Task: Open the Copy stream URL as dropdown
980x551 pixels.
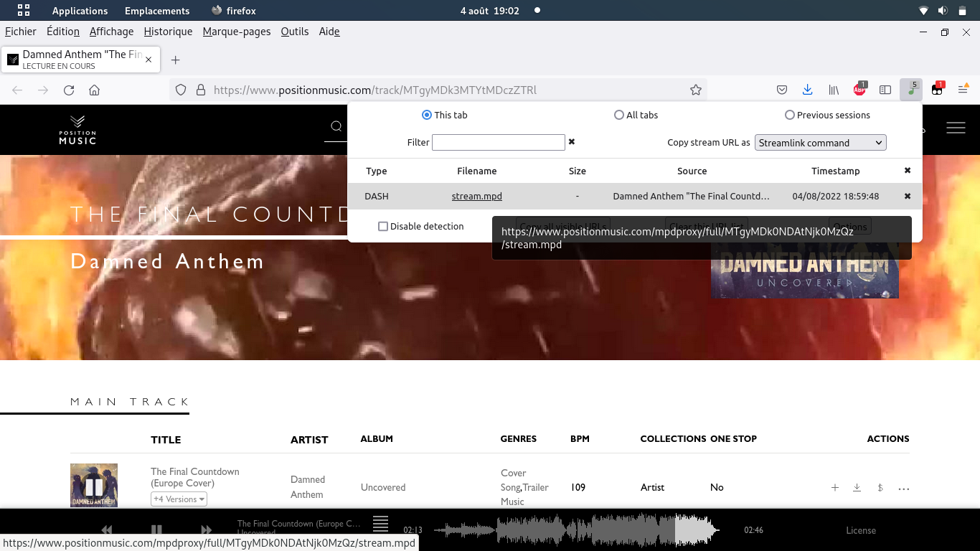Action: 821,143
